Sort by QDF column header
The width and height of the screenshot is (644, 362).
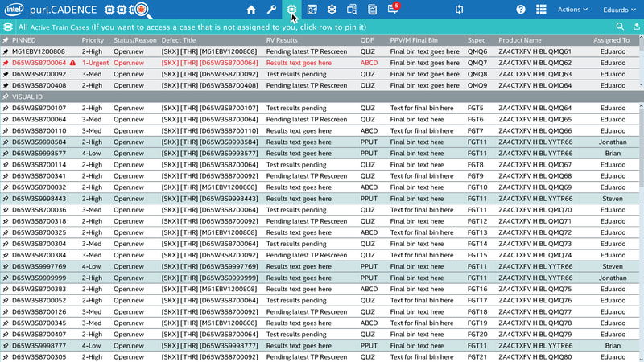click(367, 40)
